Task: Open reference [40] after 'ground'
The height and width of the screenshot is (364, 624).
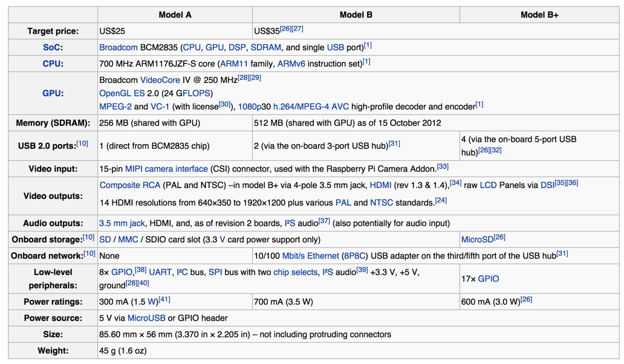Action: pos(143,283)
